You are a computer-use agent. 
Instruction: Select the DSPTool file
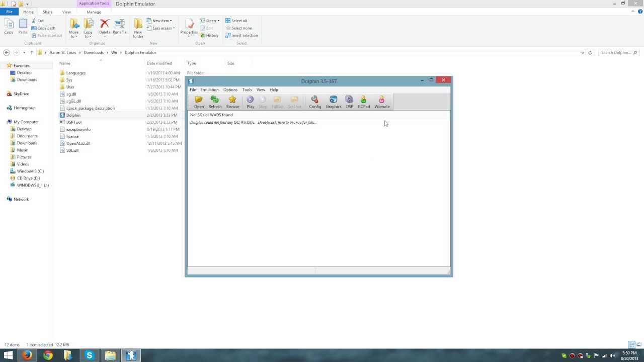coord(74,122)
